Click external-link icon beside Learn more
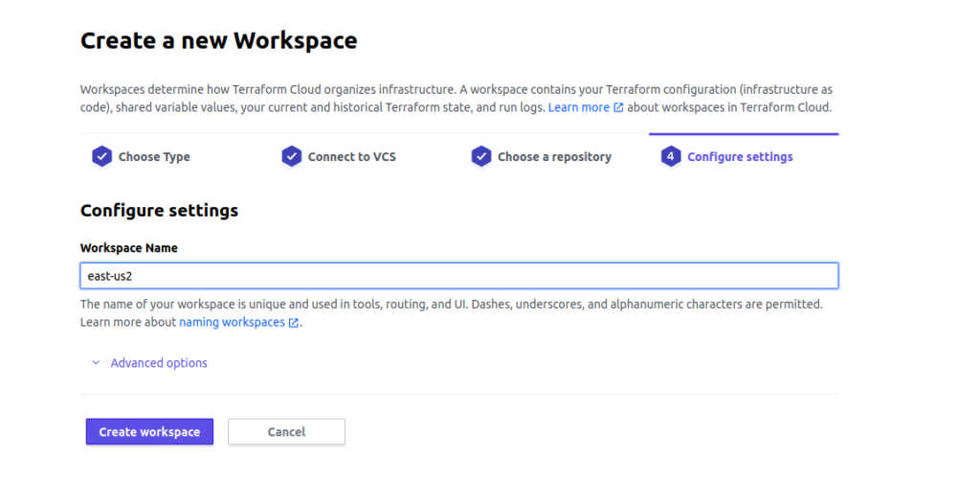 coord(618,107)
